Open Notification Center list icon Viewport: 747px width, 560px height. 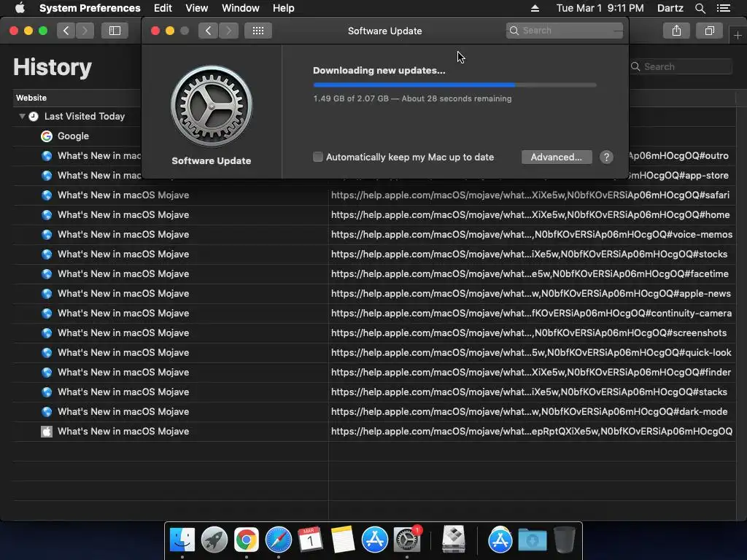[x=723, y=8]
